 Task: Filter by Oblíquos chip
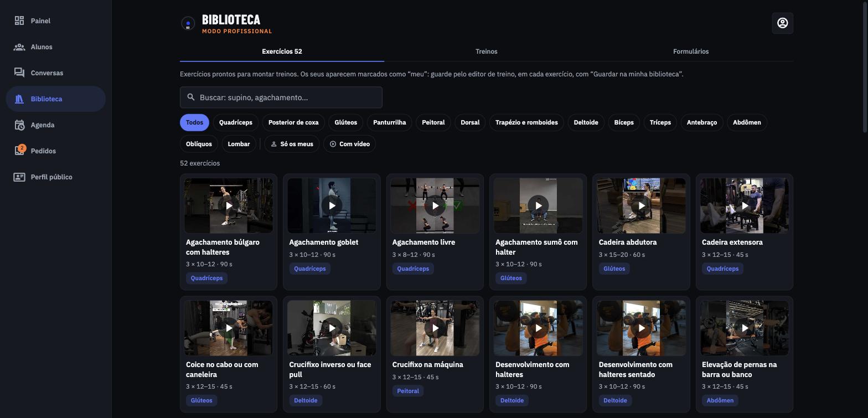[199, 144]
